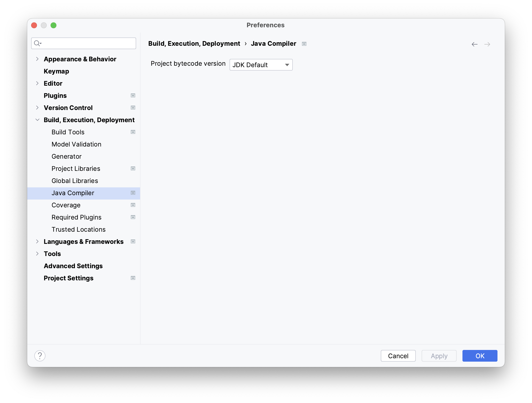Click project-level icon beside Languages & Frameworks
Screen dimensions: 532x403
[133, 241]
